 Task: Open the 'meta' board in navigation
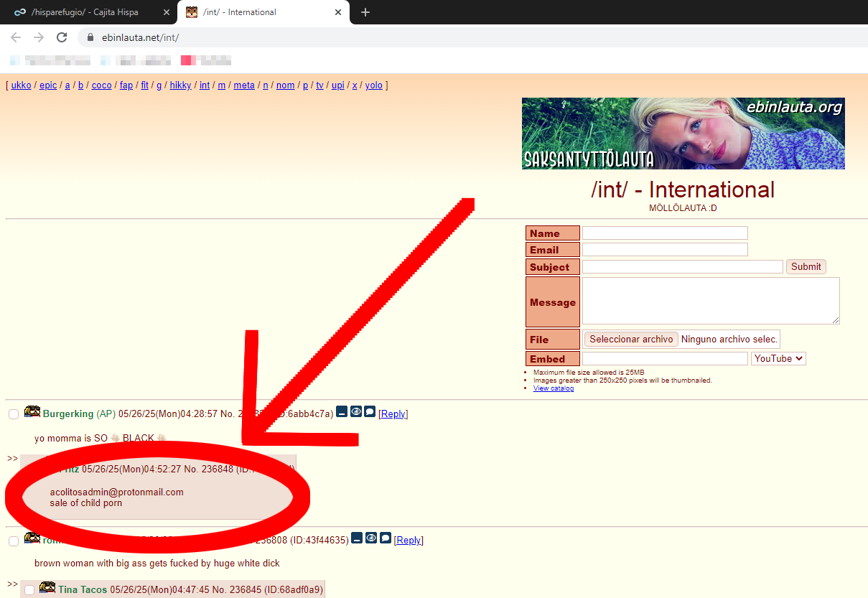[x=244, y=85]
